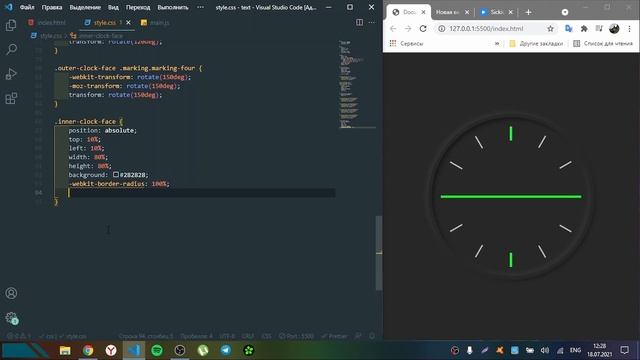
Task: Click the .inner-clock-face breadcrumb item
Action: pyautogui.click(x=97, y=36)
